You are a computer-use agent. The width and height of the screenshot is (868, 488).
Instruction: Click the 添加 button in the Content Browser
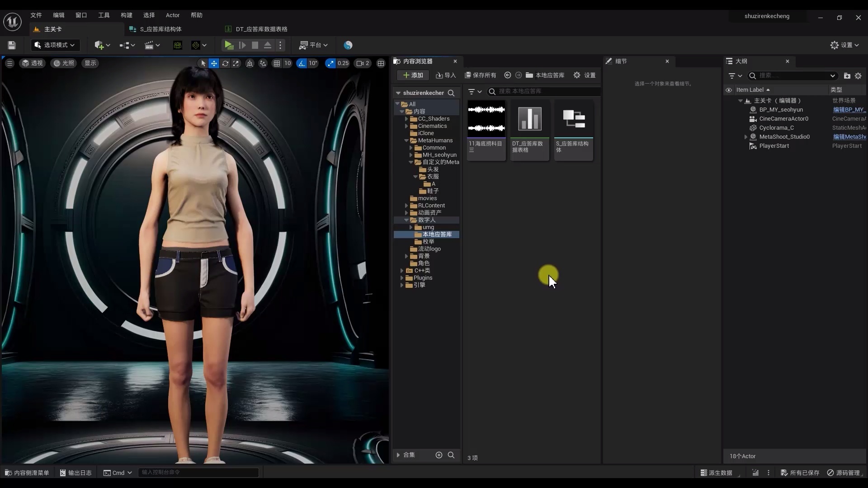coord(413,75)
